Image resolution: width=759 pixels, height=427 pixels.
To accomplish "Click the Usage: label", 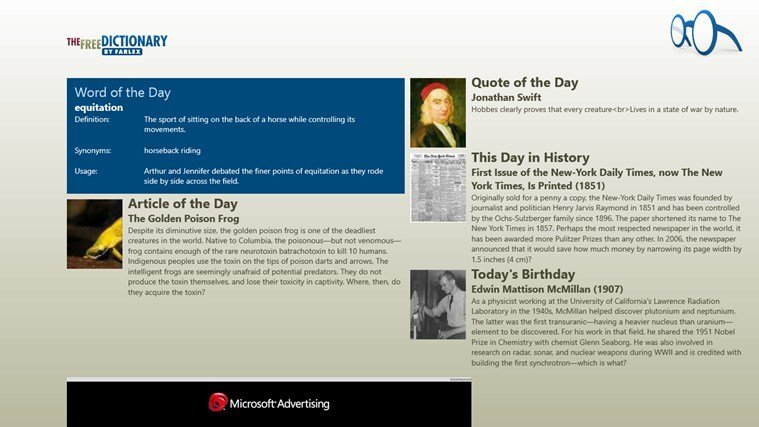I will tap(86, 171).
